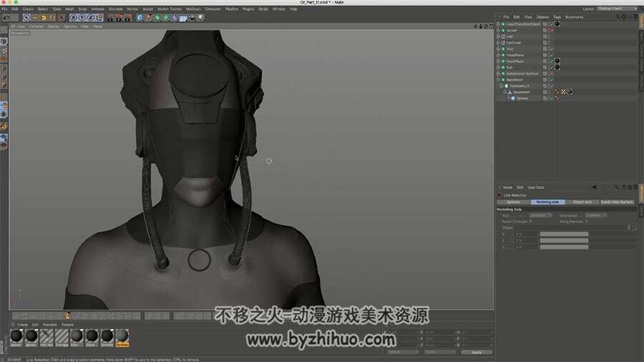The width and height of the screenshot is (644, 362).
Task: Open the Axis dropdown
Action: point(540,215)
